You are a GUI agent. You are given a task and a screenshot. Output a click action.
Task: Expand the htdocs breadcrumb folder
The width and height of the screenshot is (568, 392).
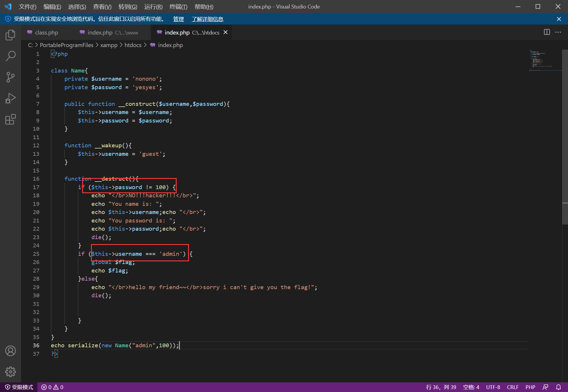click(x=133, y=45)
